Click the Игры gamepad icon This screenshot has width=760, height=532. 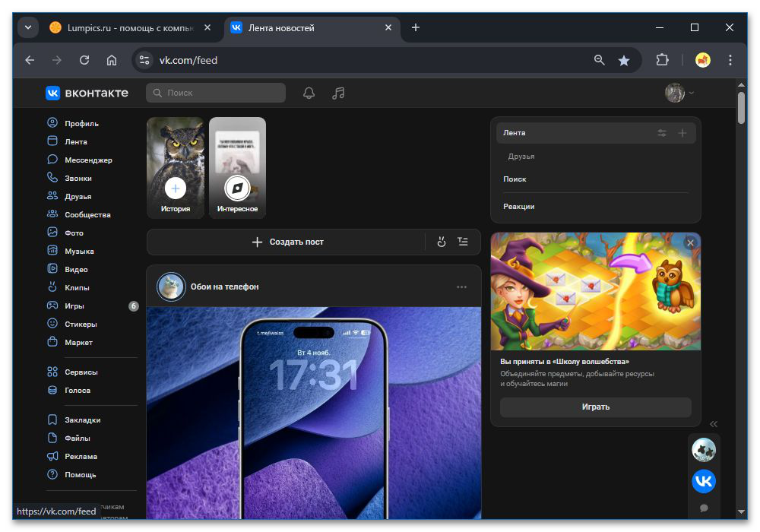(x=52, y=306)
